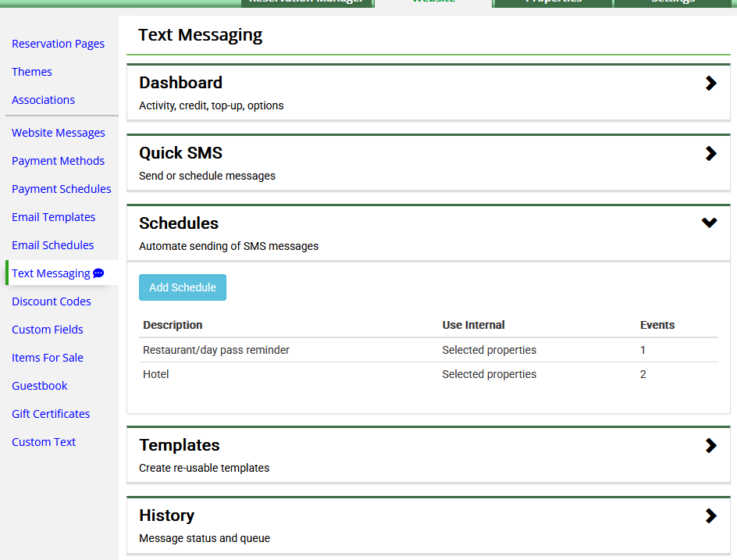The width and height of the screenshot is (737, 560).
Task: Expand the History section chevron
Action: (x=710, y=516)
